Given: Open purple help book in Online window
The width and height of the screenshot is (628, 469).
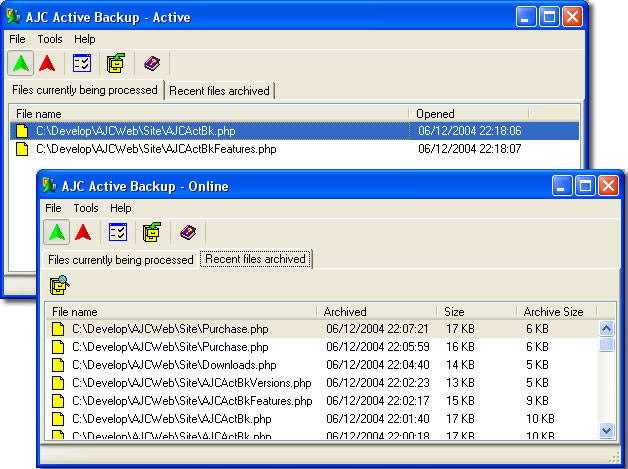Looking at the screenshot, I should pyautogui.click(x=188, y=232).
